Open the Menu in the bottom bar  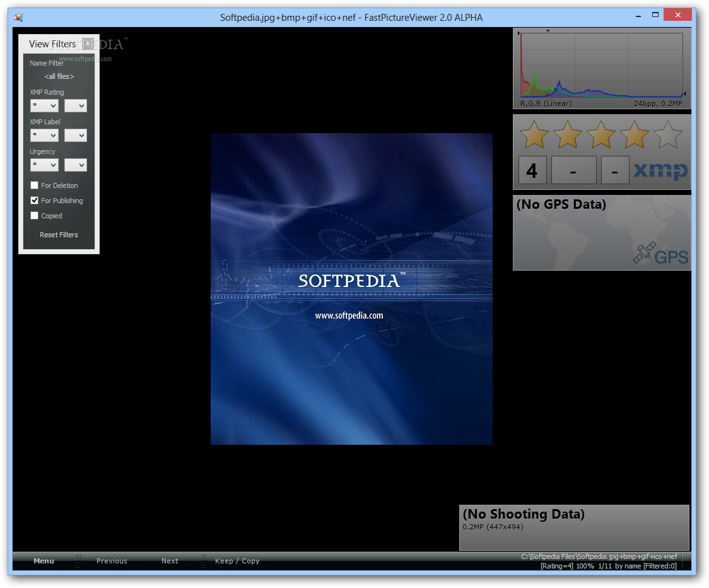pyautogui.click(x=44, y=561)
